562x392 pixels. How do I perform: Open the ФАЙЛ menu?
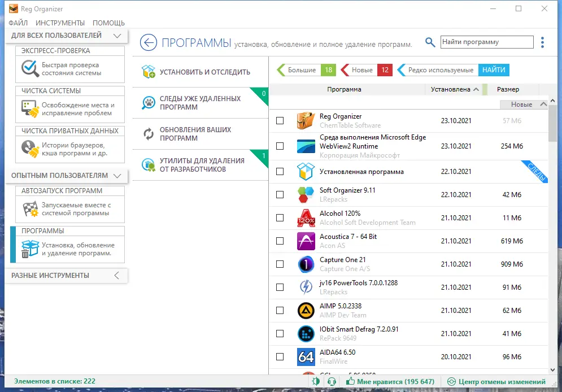coord(18,23)
